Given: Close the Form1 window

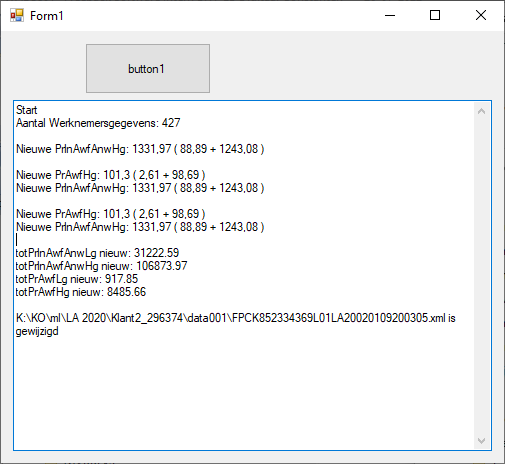Looking at the screenshot, I should click(481, 15).
